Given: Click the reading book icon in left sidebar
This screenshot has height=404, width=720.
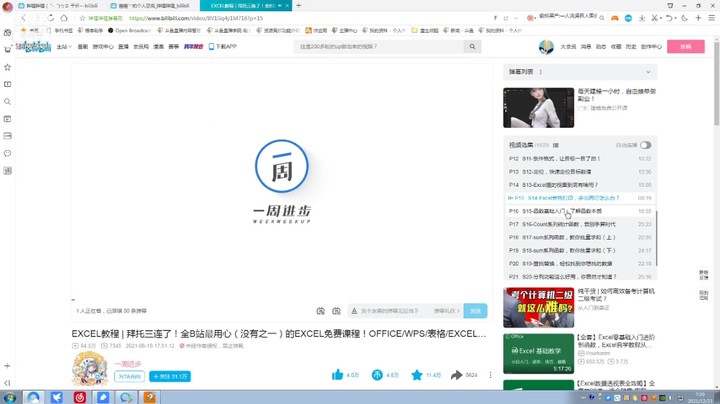Looking at the screenshot, I should [x=7, y=84].
